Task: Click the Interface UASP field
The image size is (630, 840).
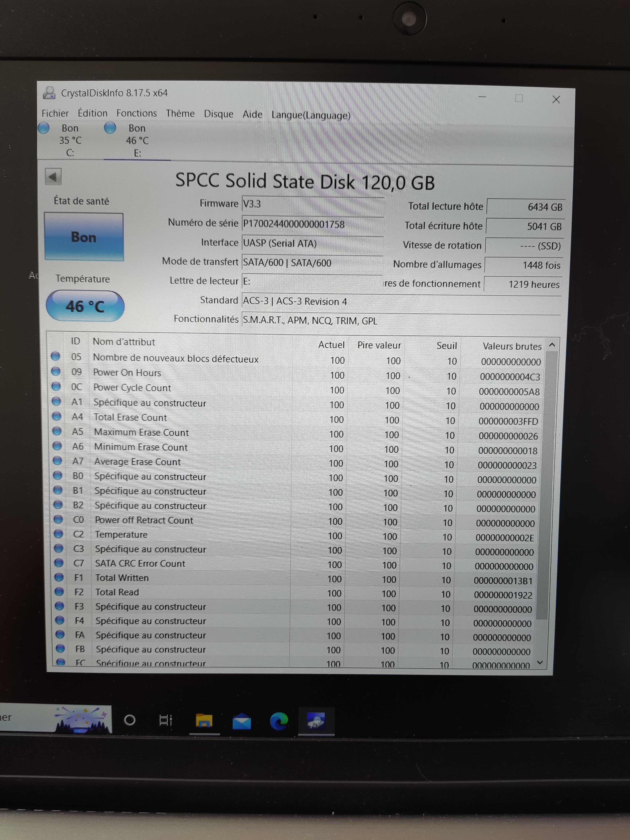Action: 312,243
